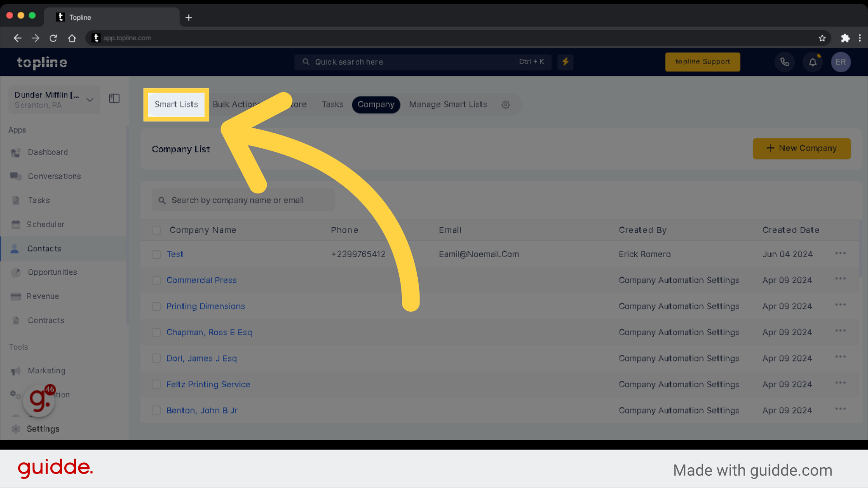The height and width of the screenshot is (488, 868).
Task: Check the box for Dorl, James J Esq
Action: [x=156, y=359]
